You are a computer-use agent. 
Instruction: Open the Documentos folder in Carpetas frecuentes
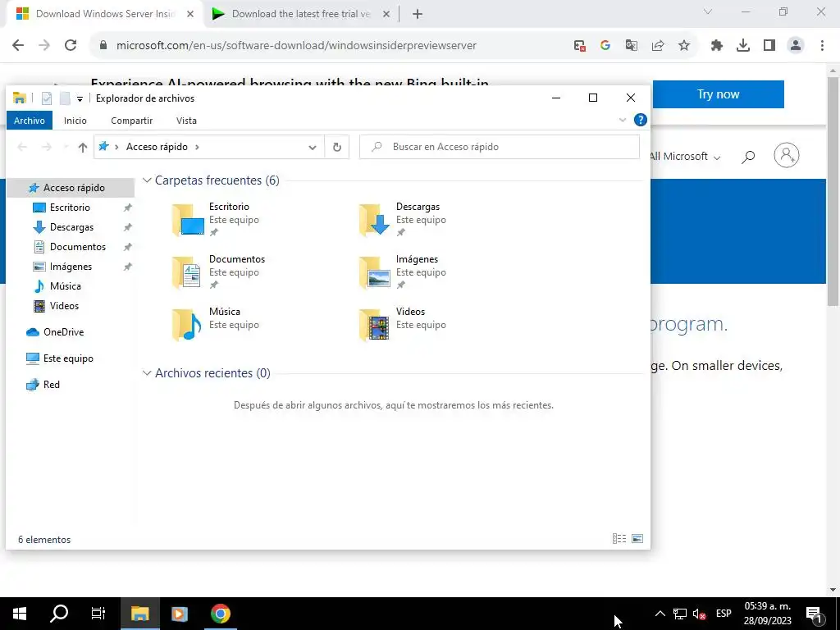(x=218, y=272)
